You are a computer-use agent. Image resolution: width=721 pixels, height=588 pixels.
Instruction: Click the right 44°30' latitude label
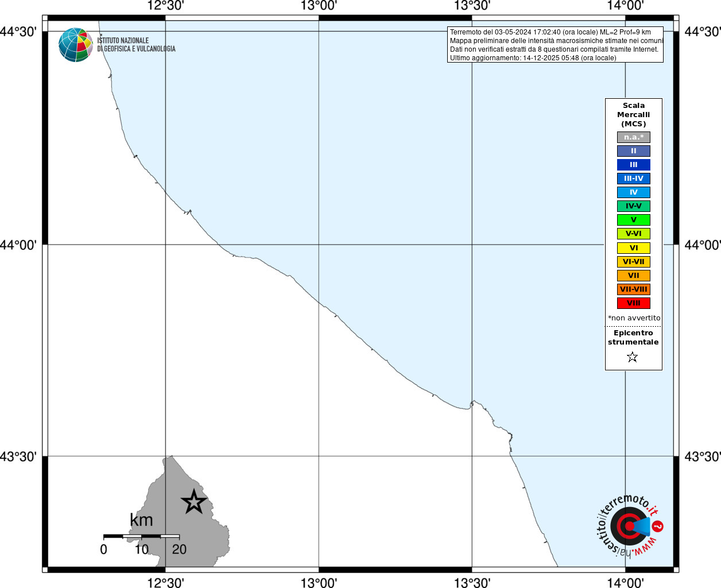tap(703, 32)
